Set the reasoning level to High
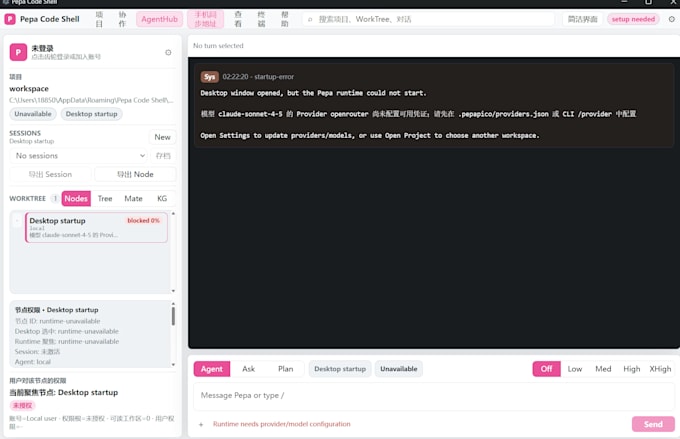 [x=631, y=369]
